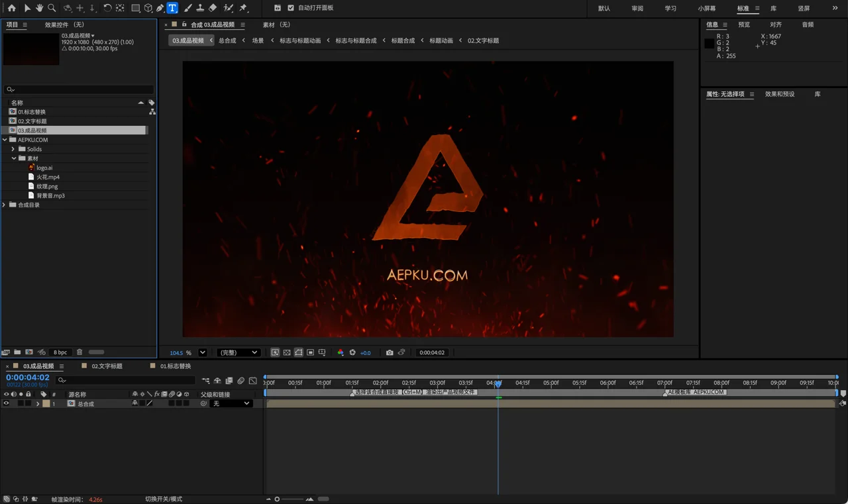Select the Clone Stamp tool
The width and height of the screenshot is (848, 504).
[200, 8]
